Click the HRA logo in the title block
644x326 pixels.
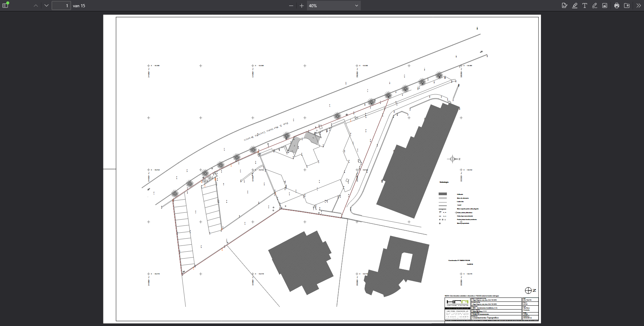(457, 302)
